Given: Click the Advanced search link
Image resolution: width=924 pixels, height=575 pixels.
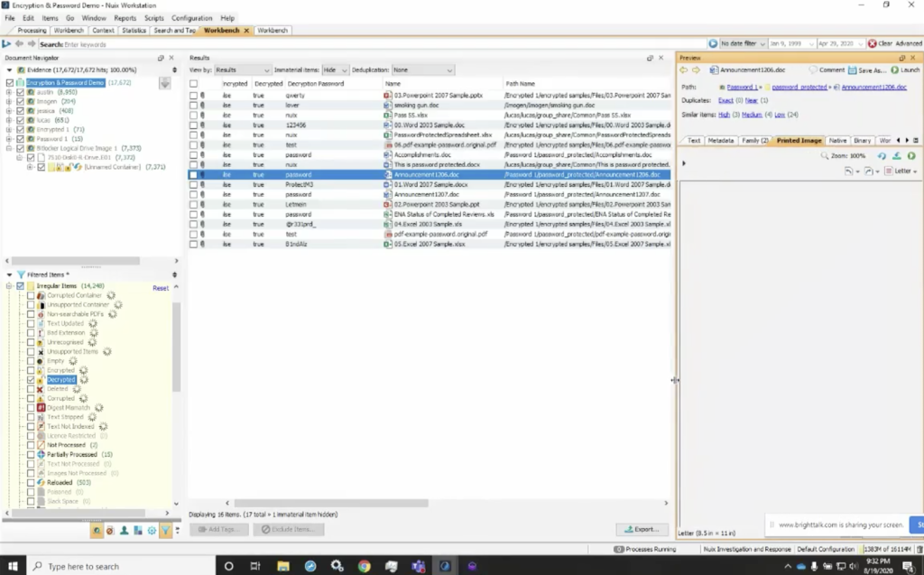Looking at the screenshot, I should [x=909, y=43].
